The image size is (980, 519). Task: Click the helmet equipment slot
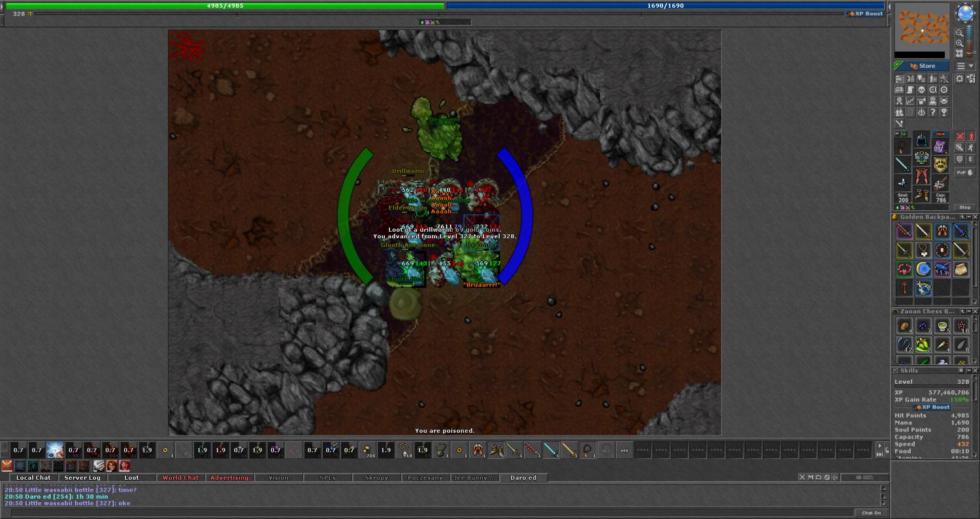pyautogui.click(x=922, y=138)
